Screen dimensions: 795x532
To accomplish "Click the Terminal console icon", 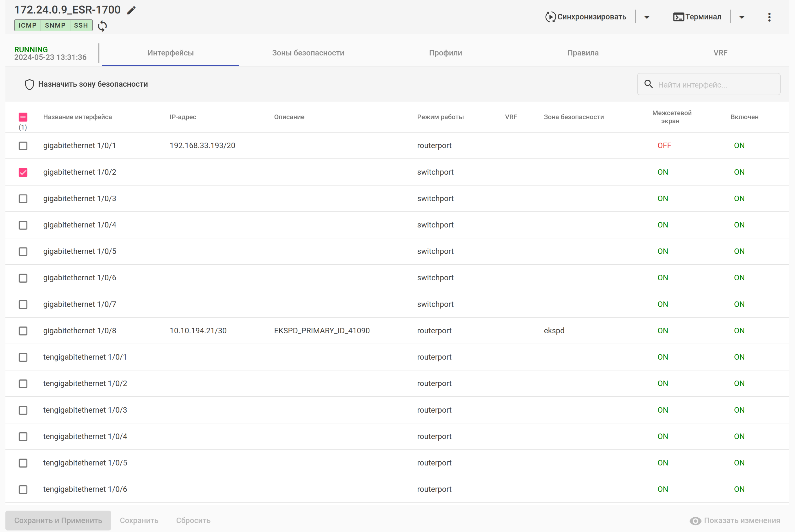I will (678, 17).
